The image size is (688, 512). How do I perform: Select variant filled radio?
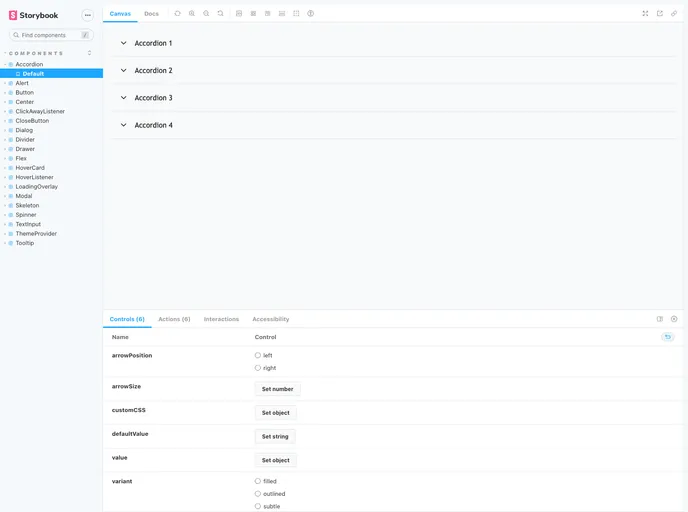[x=258, y=481]
